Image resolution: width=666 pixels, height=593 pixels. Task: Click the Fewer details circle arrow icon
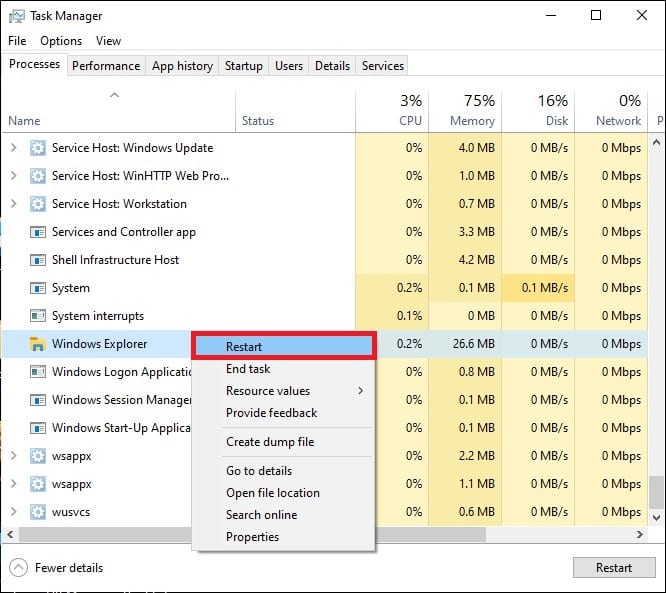18,568
